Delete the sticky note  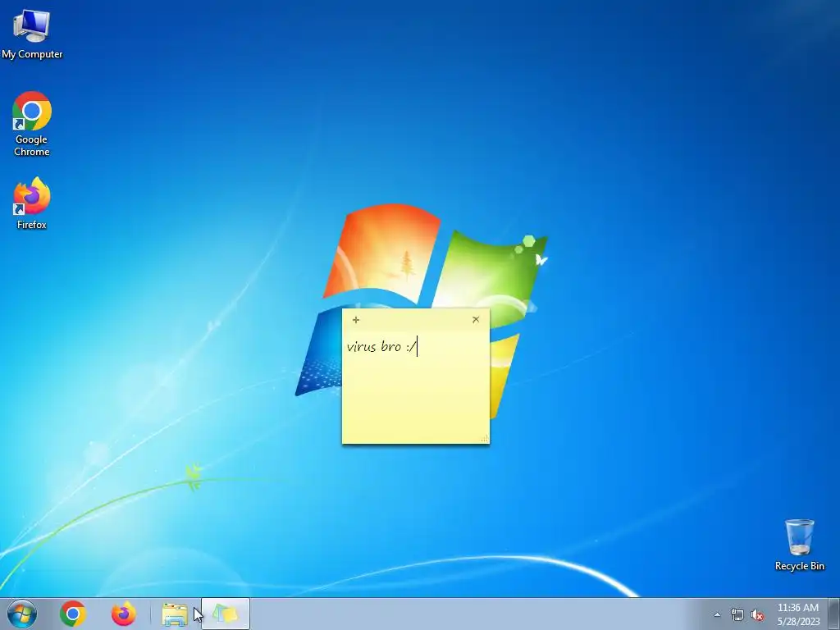(476, 320)
